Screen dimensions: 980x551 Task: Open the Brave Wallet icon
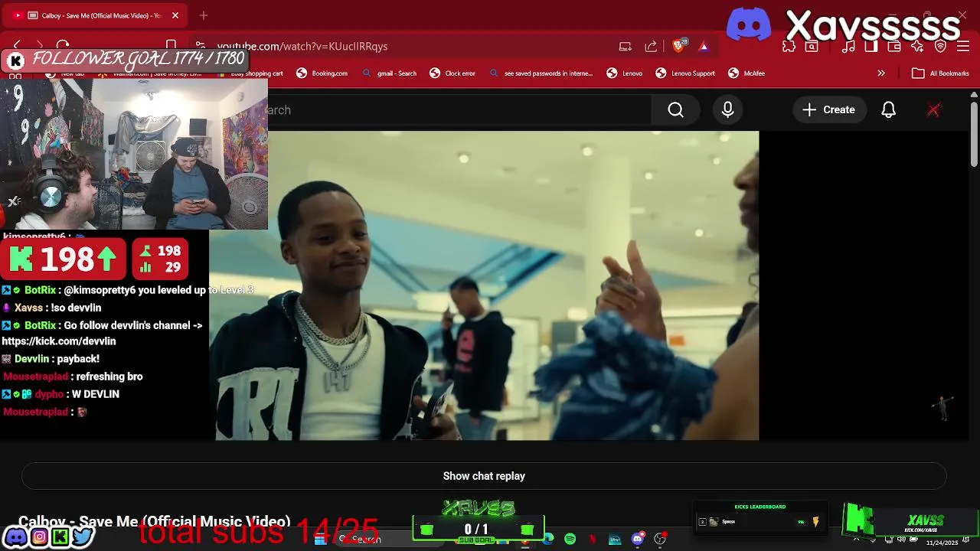pyautogui.click(x=894, y=47)
